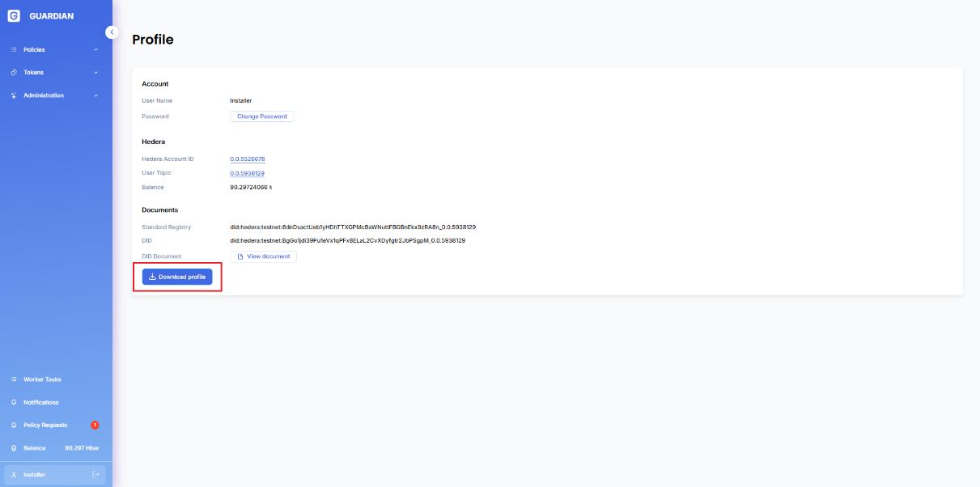This screenshot has width=980, height=487.
Task: Click the logout icon beside Installer
Action: [95, 474]
